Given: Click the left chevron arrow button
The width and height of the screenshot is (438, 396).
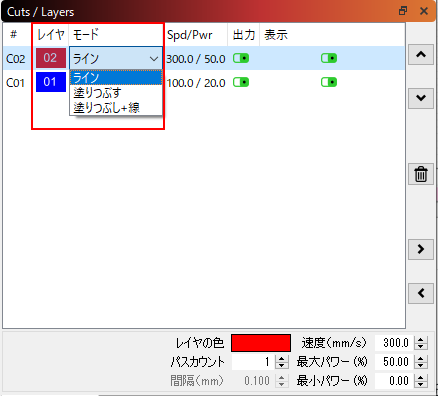Looking at the screenshot, I should [x=421, y=293].
